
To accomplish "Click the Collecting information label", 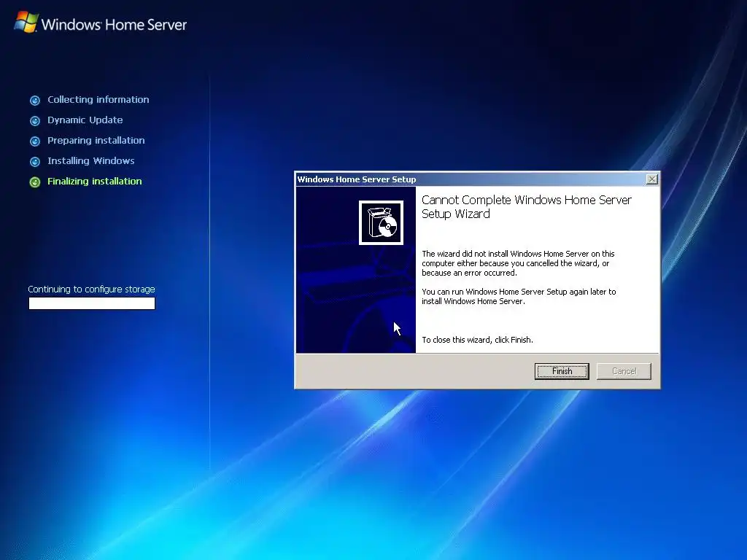I will (98, 99).
